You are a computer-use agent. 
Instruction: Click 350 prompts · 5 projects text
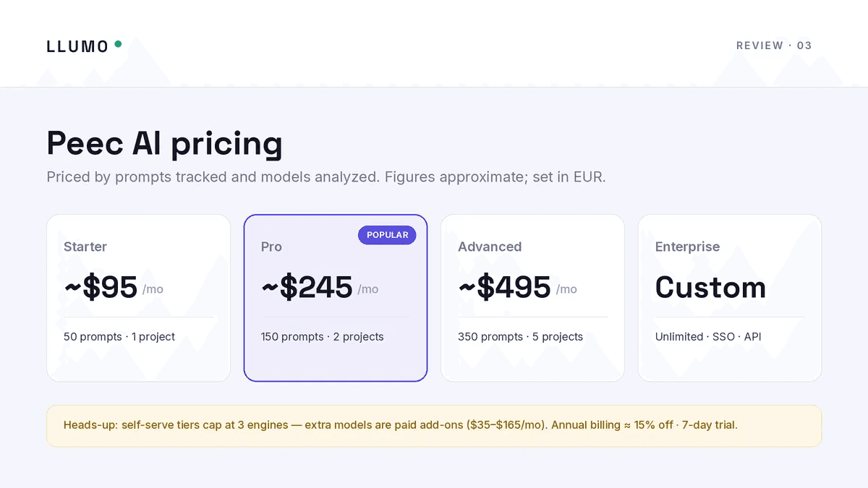520,337
